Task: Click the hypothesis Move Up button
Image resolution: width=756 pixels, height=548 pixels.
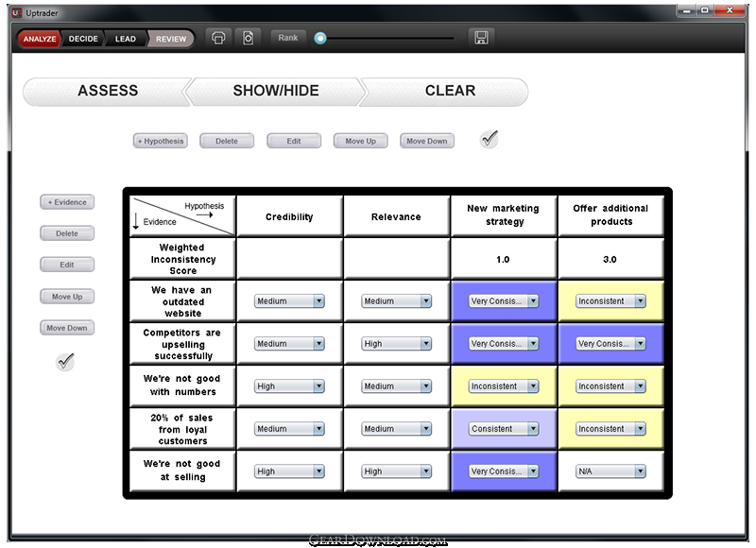Action: (x=360, y=141)
